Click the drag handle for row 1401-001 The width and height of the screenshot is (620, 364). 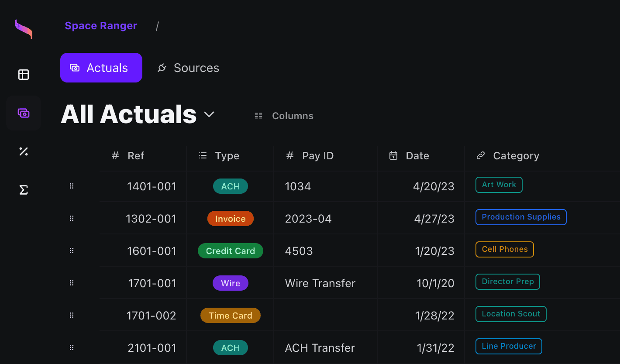click(72, 186)
